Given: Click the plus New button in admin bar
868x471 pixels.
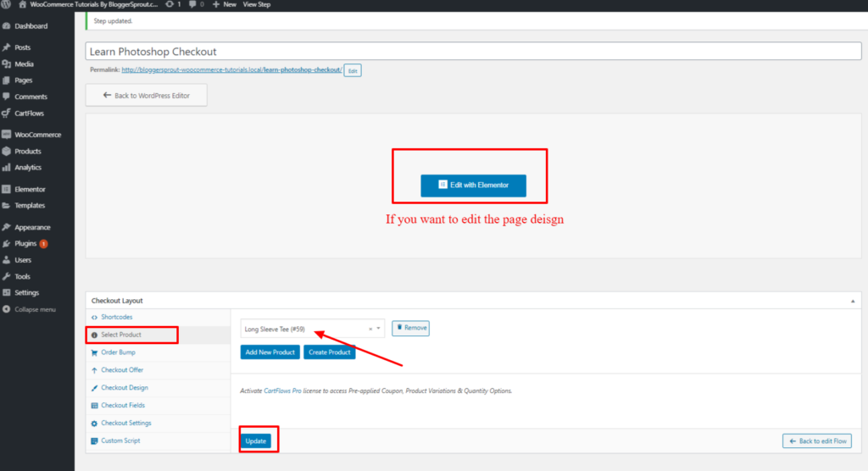Looking at the screenshot, I should pyautogui.click(x=224, y=4).
